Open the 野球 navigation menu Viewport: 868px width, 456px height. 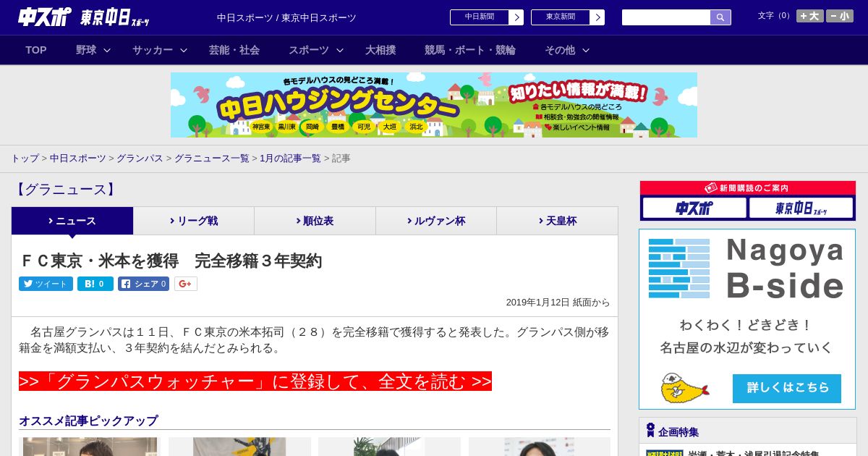click(x=86, y=50)
